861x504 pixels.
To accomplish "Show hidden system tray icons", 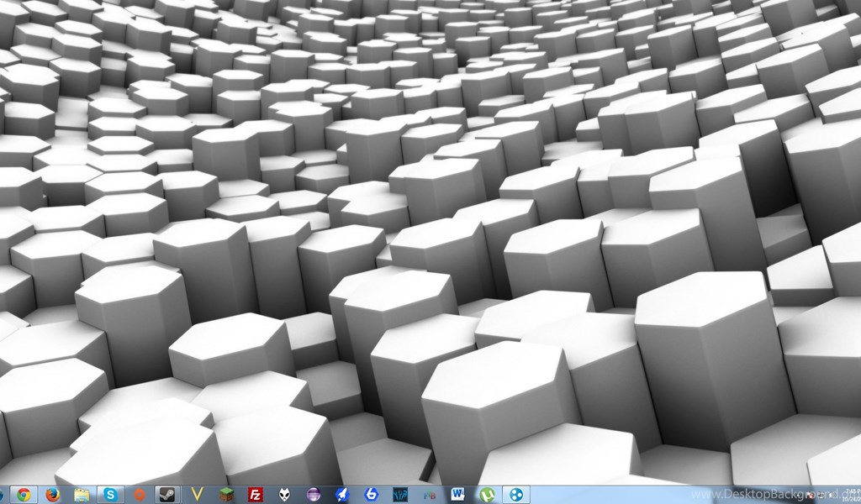I will point(797,496).
